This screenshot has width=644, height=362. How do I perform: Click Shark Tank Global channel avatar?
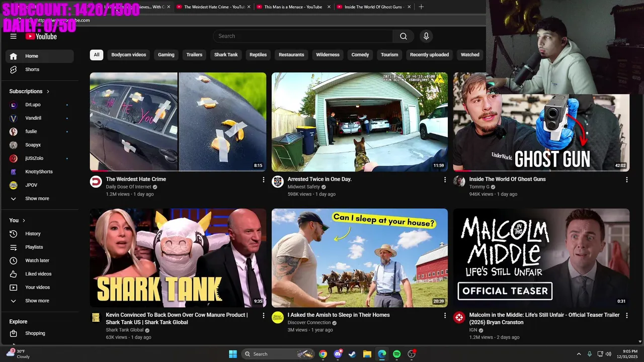(96, 317)
